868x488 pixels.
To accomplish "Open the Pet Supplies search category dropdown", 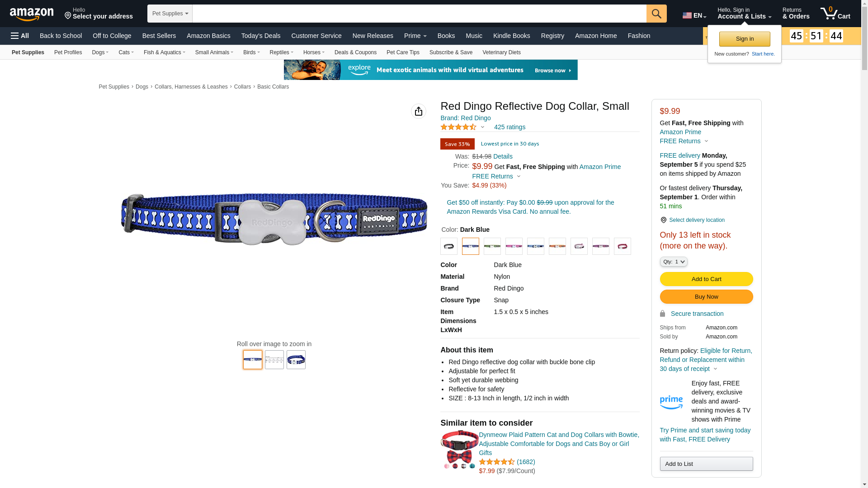I will pyautogui.click(x=170, y=14).
